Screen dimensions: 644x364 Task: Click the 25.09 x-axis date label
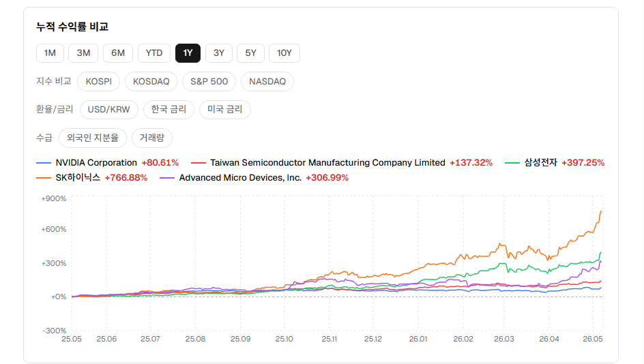point(240,339)
